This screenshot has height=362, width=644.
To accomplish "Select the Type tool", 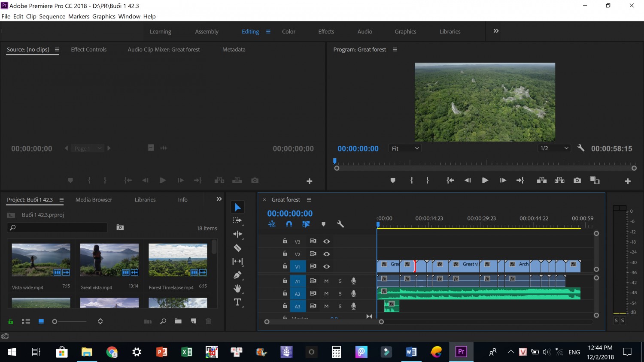I will tap(237, 302).
